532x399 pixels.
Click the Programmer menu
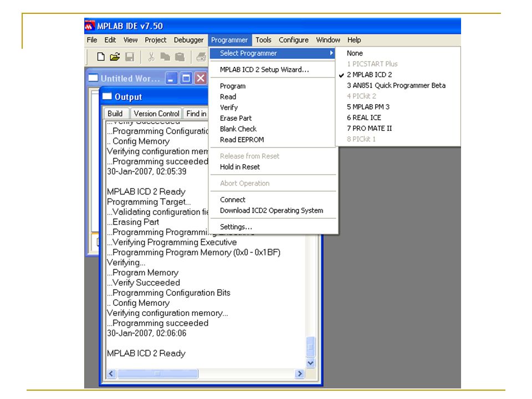coord(229,40)
